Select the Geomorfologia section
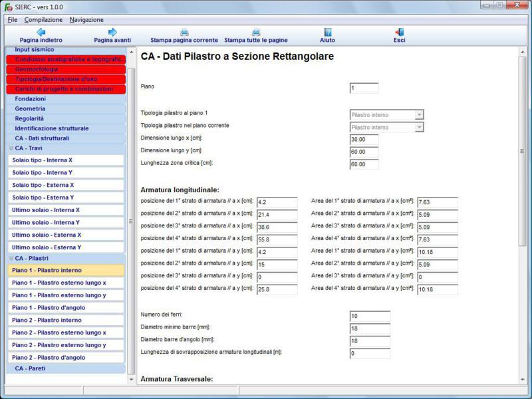The height and width of the screenshot is (399, 532). click(x=66, y=69)
